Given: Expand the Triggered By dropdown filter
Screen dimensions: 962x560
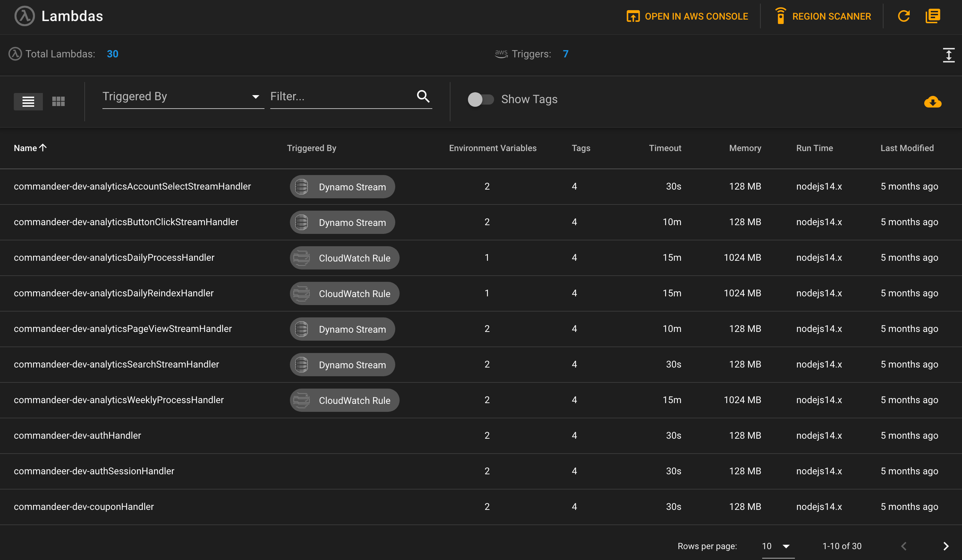Looking at the screenshot, I should (x=181, y=97).
